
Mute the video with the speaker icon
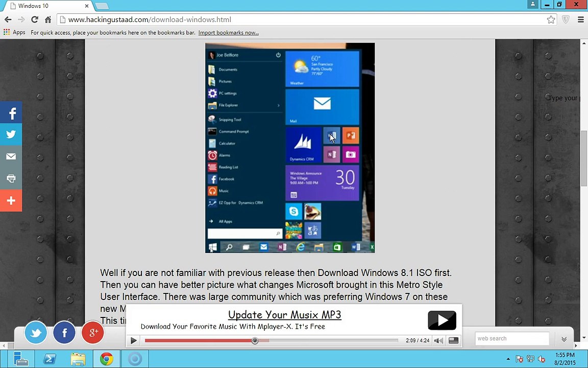pos(438,340)
